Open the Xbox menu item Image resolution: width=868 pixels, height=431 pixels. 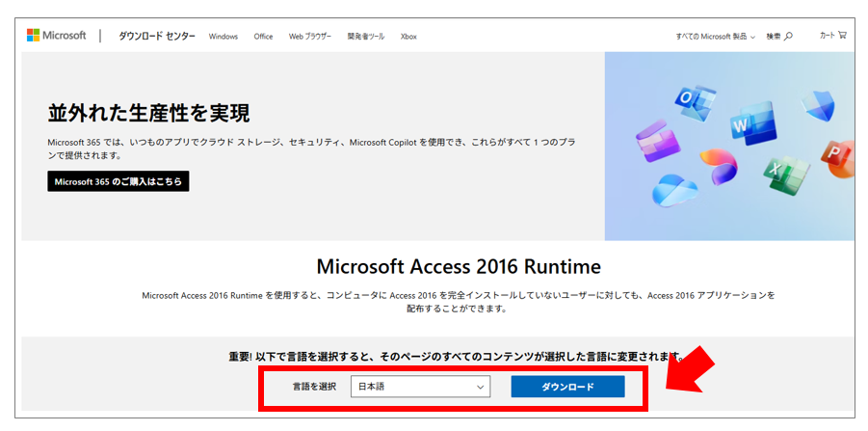[x=408, y=37]
